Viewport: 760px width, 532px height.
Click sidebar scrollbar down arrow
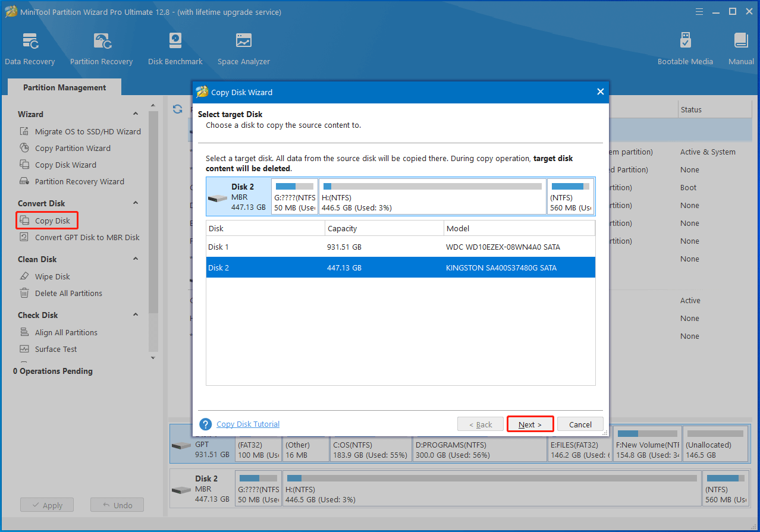[x=153, y=358]
